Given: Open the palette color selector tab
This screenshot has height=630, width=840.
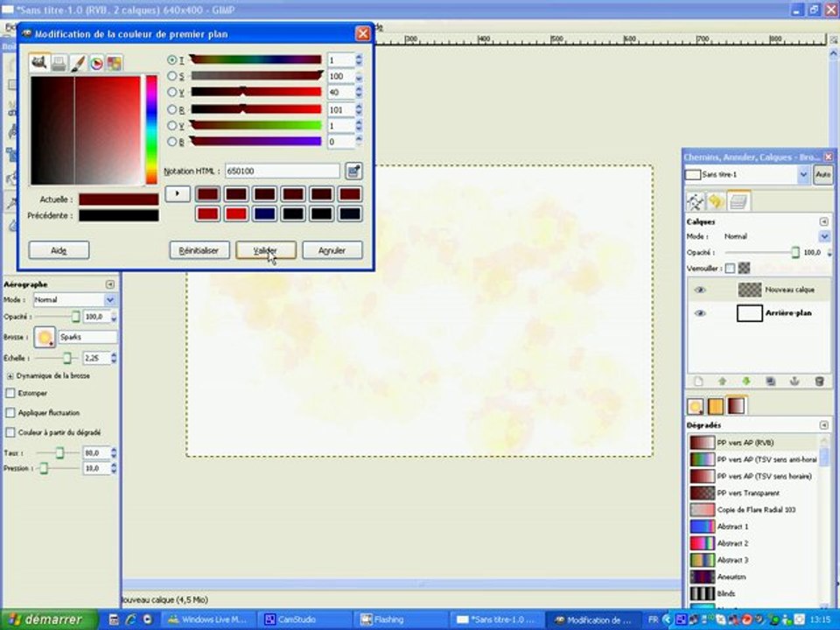Looking at the screenshot, I should [114, 63].
